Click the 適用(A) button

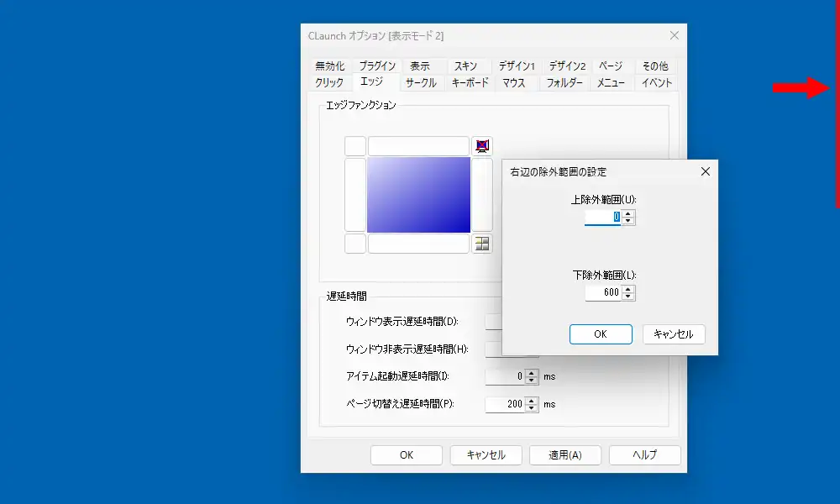(x=565, y=455)
